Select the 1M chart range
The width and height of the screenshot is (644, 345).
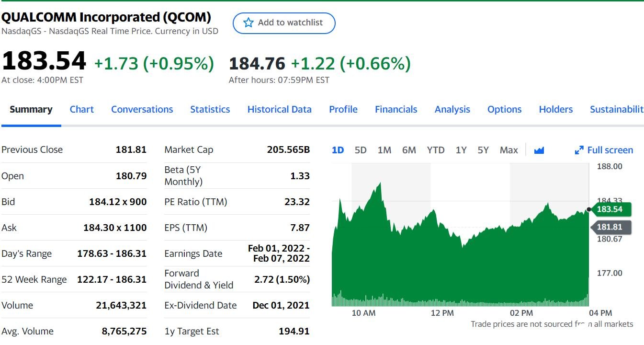[x=384, y=150]
